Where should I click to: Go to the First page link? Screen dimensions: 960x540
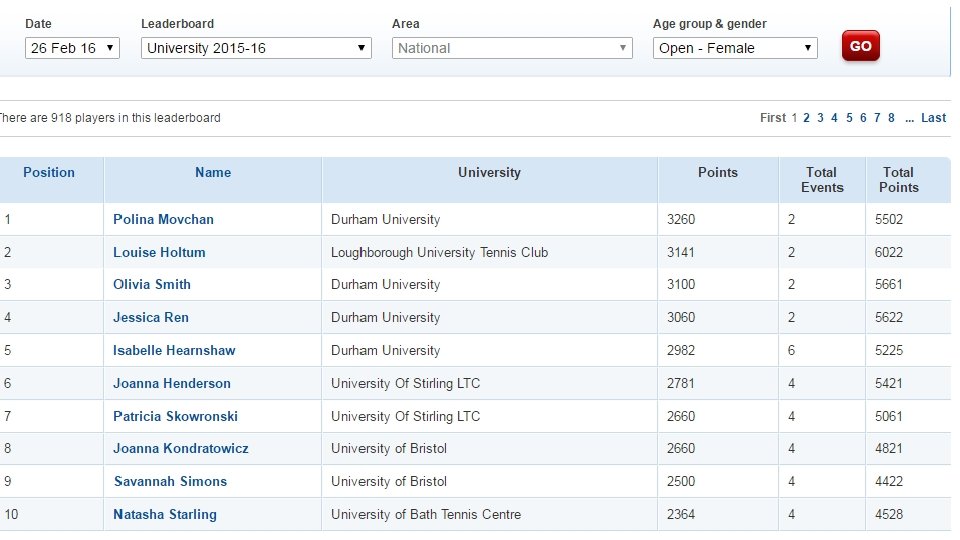[x=773, y=118]
